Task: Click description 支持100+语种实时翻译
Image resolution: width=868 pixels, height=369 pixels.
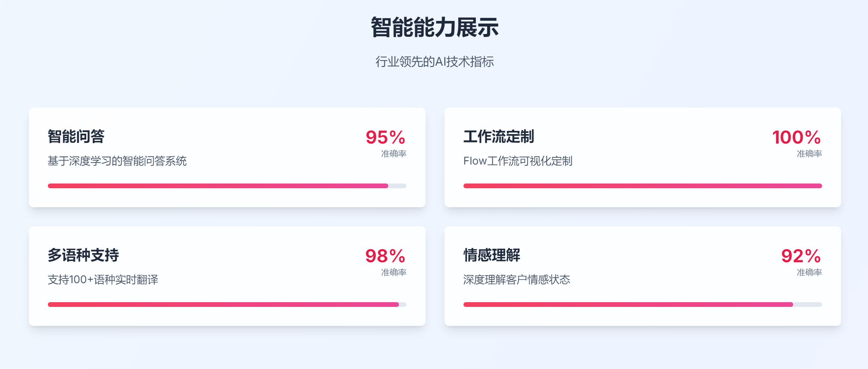Action: tap(103, 280)
